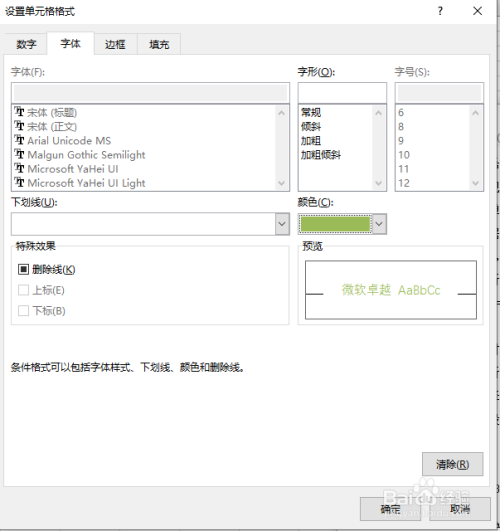Pick font size 8
The width and height of the screenshot is (500, 531).
pyautogui.click(x=401, y=127)
